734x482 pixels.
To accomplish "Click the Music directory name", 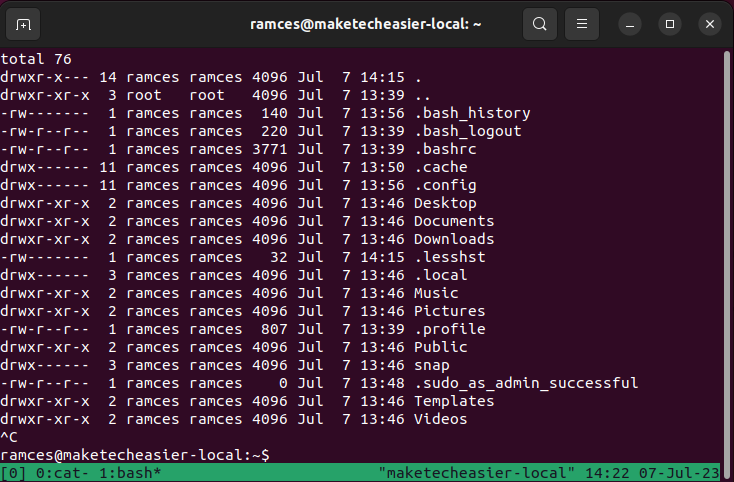I will 436,293.
